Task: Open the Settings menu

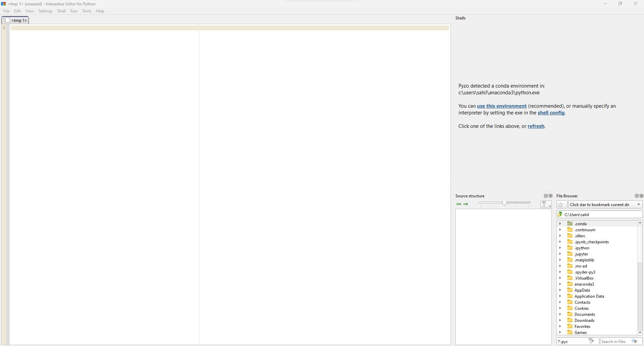Action: [x=46, y=11]
